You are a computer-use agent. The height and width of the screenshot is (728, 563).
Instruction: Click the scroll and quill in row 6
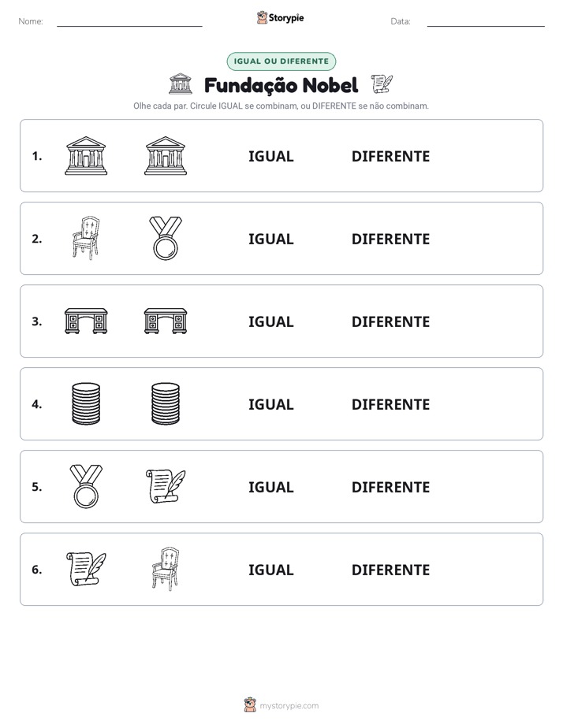pos(86,569)
